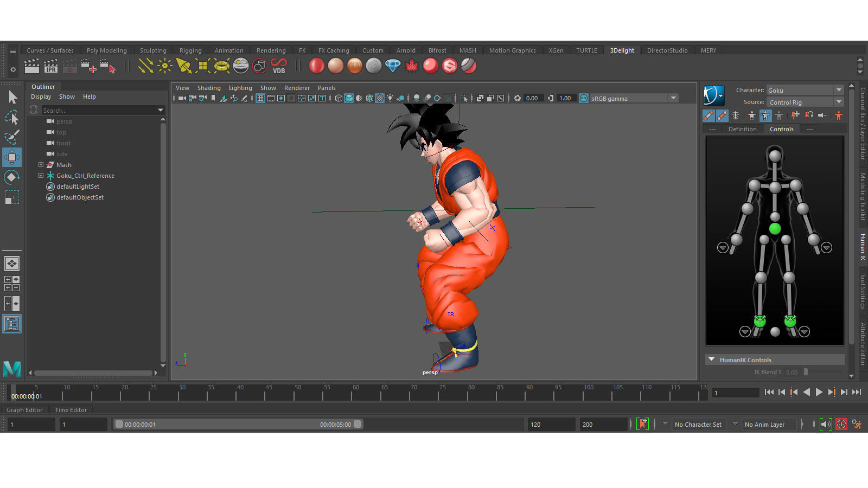Click the HumanIK show skeleton icon
This screenshot has width=868, height=488.
736,115
